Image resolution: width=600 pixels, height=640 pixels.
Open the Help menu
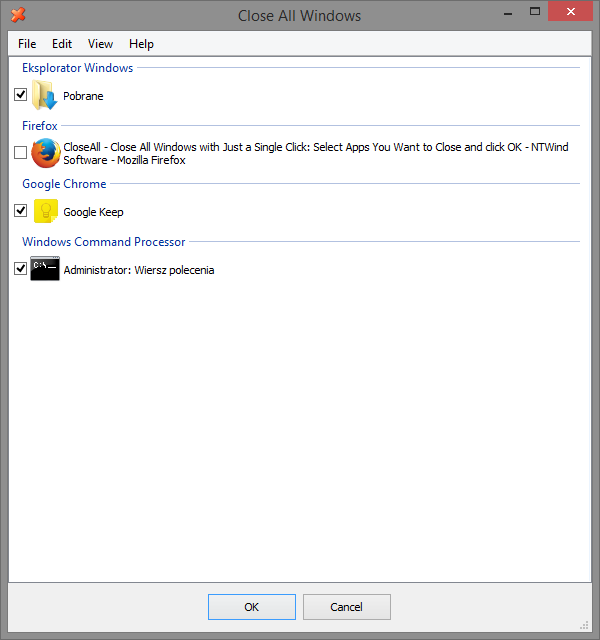(141, 44)
